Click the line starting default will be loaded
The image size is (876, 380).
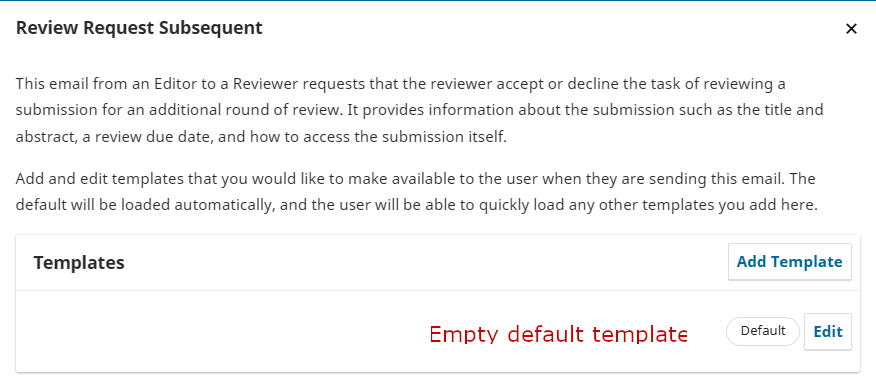(417, 205)
